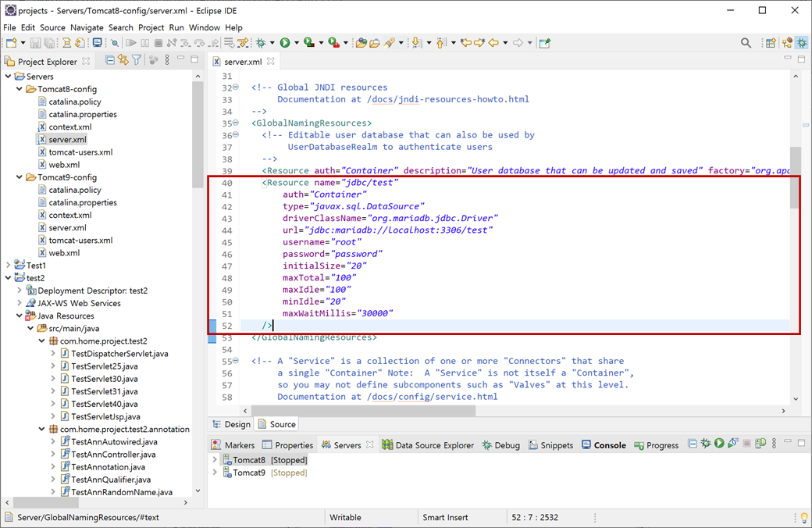
Task: Collapse All in Project Explorer
Action: pos(110,61)
